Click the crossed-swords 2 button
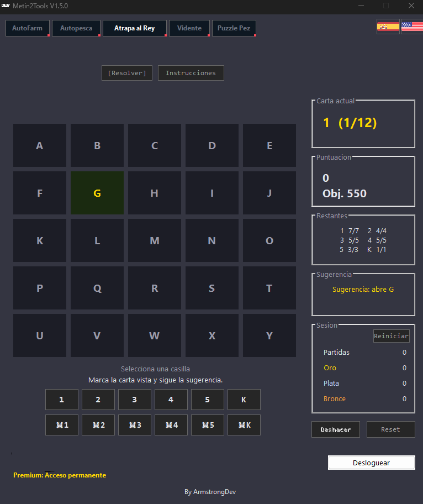The width and height of the screenshot is (423, 504). point(98,425)
